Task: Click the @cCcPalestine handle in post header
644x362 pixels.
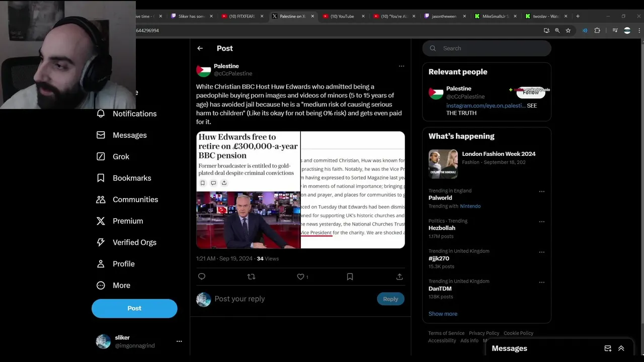Action: click(233, 74)
